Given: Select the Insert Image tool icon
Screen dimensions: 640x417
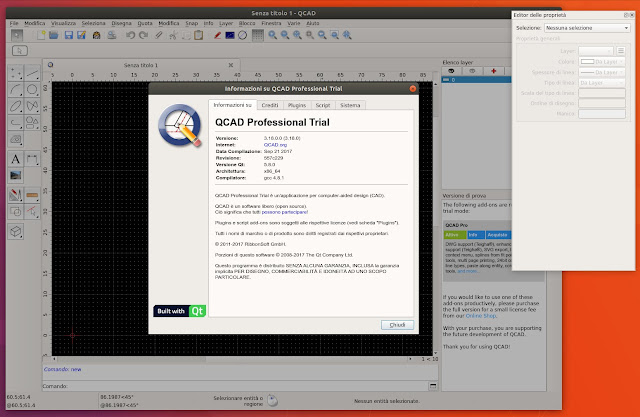Looking at the screenshot, I should click(x=16, y=175).
